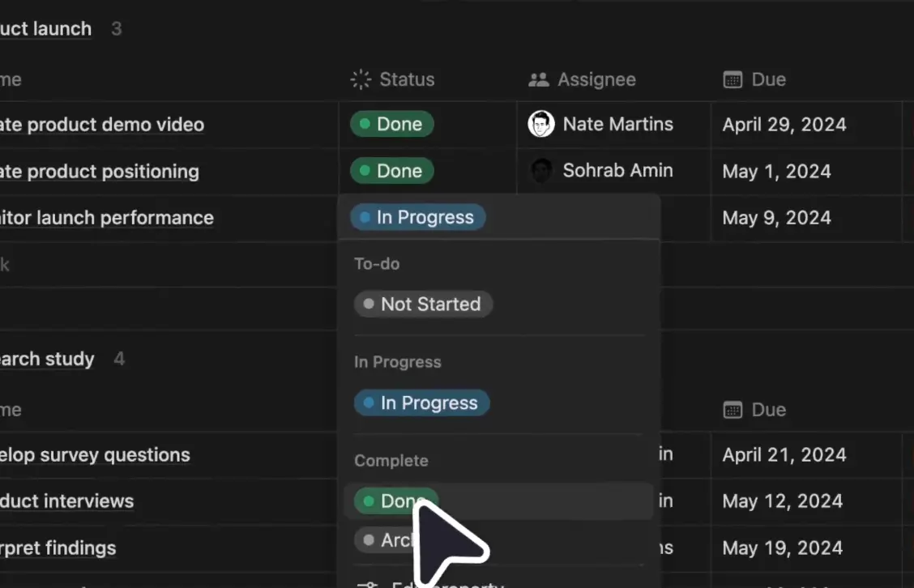Open the survey questions task
The height and width of the screenshot is (588, 914).
(95, 455)
